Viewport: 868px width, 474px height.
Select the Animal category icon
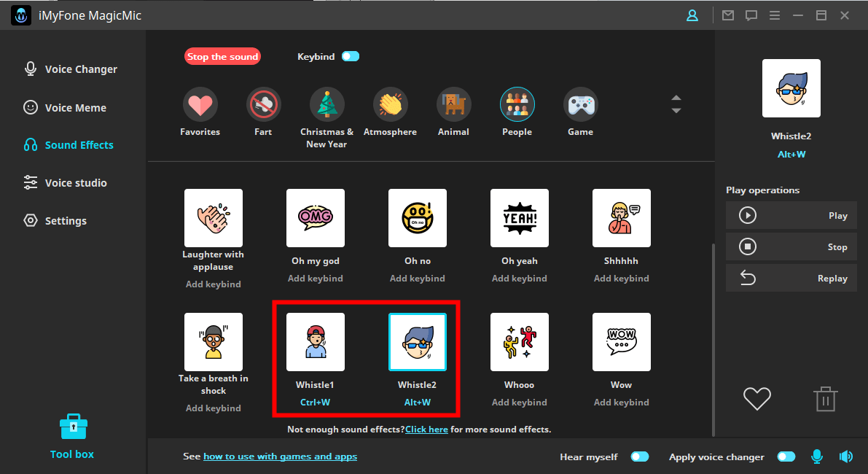tap(453, 105)
